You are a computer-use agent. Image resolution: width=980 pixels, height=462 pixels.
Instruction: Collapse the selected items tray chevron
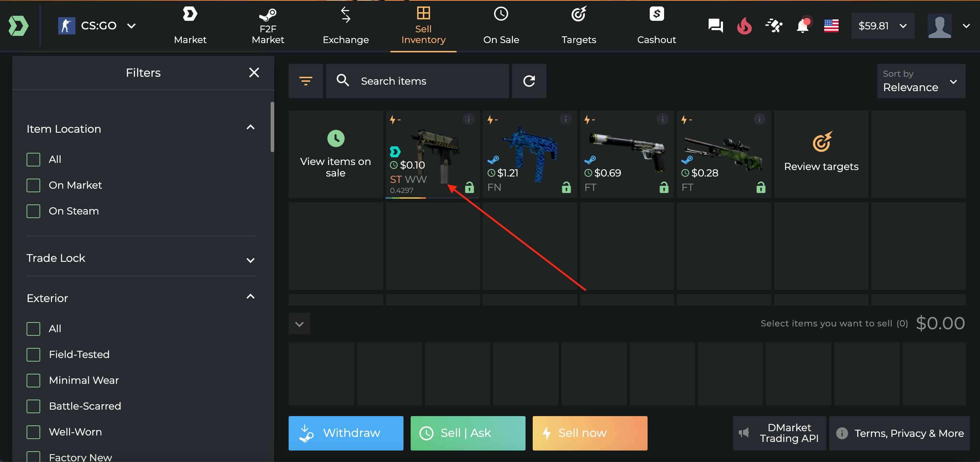click(299, 324)
